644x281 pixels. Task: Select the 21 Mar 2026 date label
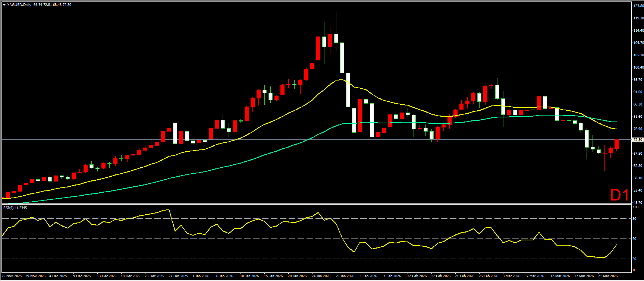tap(608, 276)
